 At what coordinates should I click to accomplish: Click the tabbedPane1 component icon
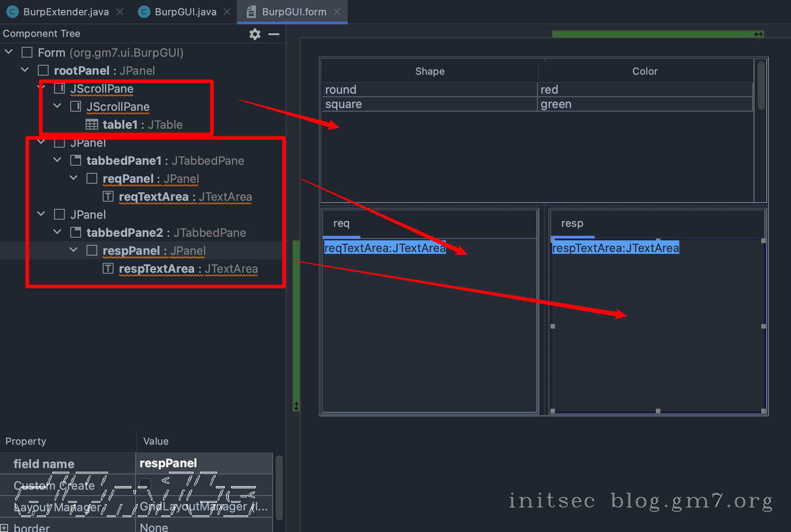tap(76, 161)
